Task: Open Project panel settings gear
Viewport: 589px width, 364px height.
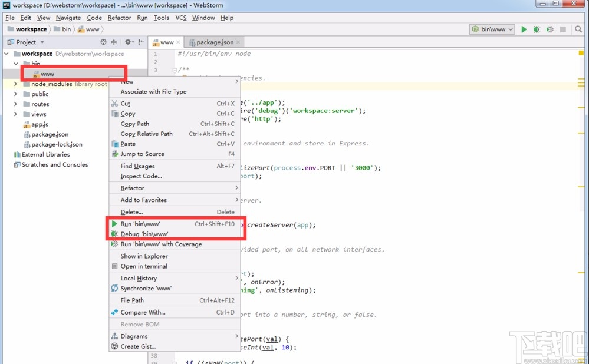Action: click(129, 42)
